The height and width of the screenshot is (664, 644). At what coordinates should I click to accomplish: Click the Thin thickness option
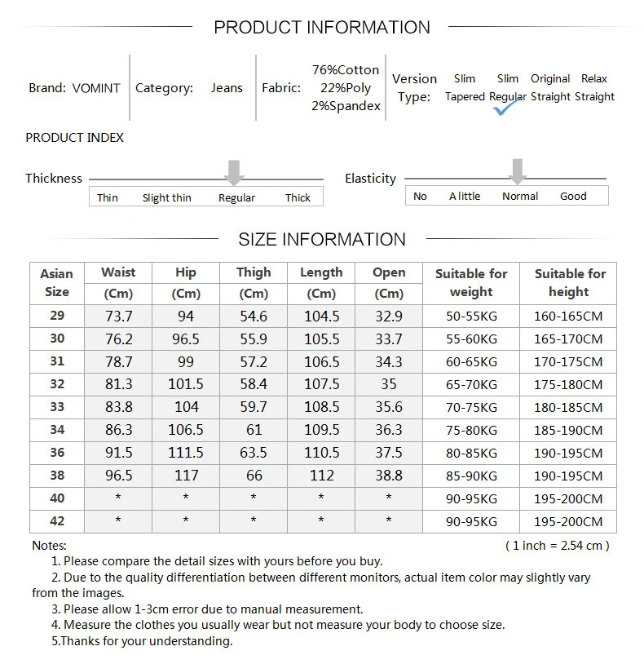[x=107, y=197]
